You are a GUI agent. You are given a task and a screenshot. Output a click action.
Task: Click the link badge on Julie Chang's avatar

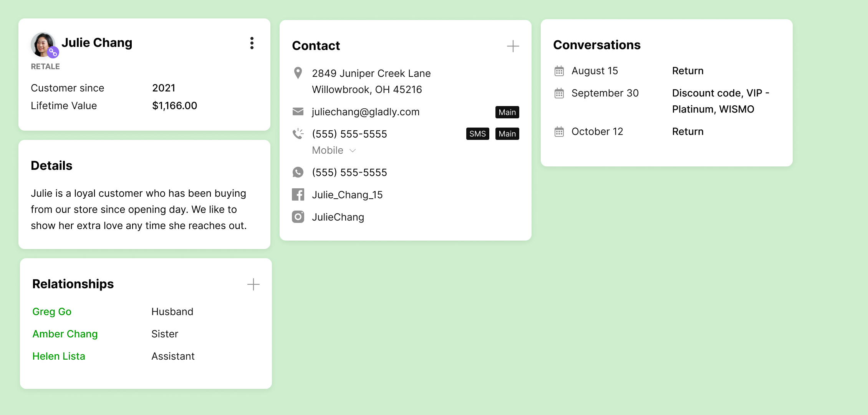53,51
